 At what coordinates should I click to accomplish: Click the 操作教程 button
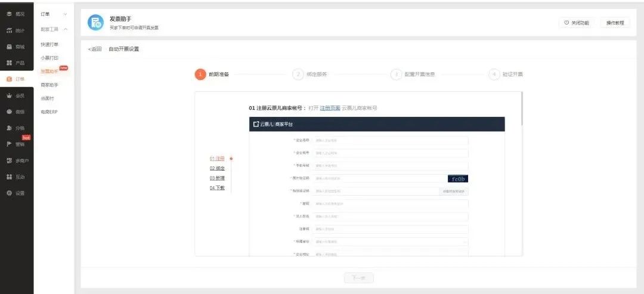point(615,23)
